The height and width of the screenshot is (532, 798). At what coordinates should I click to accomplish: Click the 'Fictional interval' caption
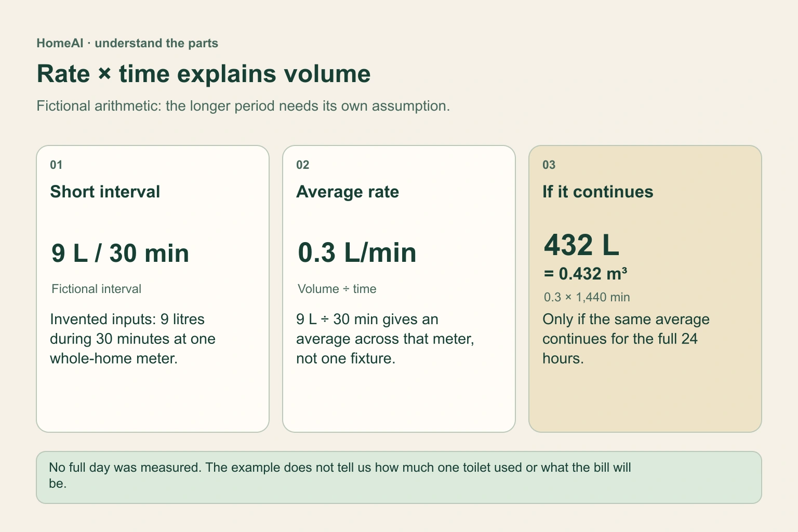tap(96, 289)
